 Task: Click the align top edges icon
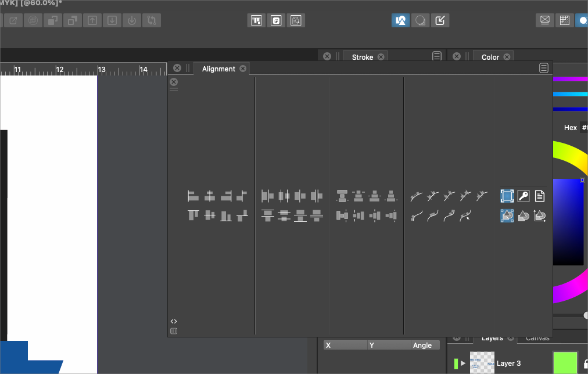click(193, 215)
